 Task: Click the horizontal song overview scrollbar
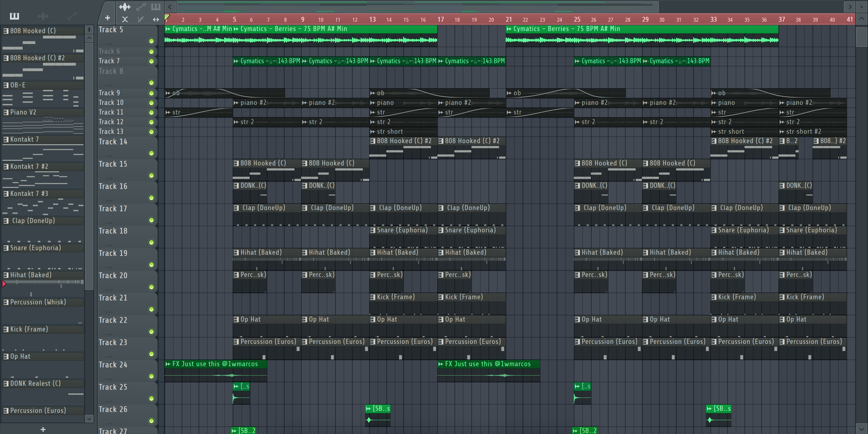417,7
